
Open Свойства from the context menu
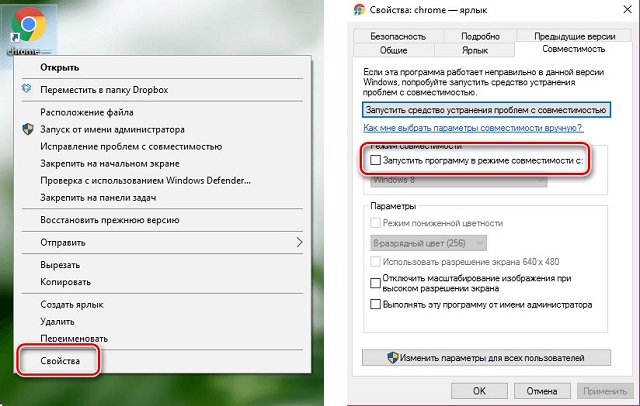pyautogui.click(x=162, y=361)
